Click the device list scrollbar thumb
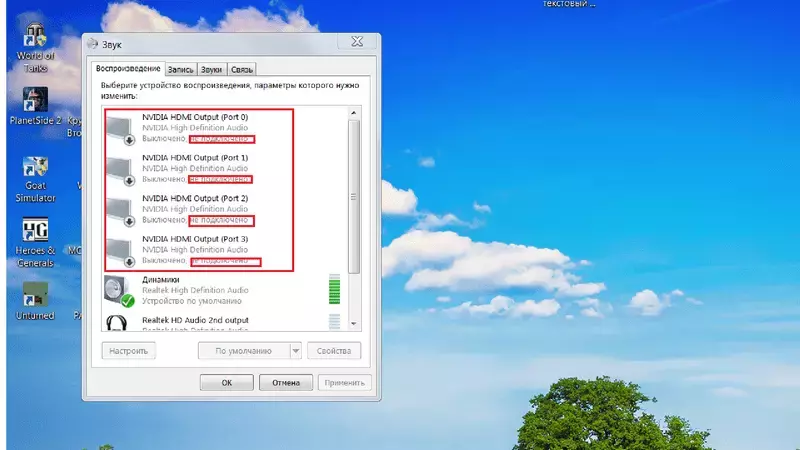This screenshot has height=450, width=800. point(354,196)
